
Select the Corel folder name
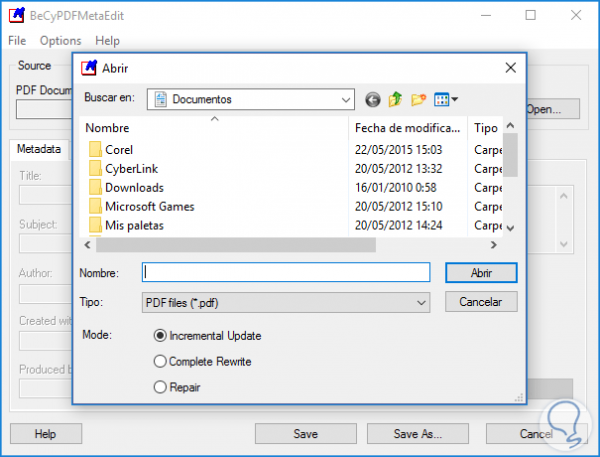click(x=119, y=150)
